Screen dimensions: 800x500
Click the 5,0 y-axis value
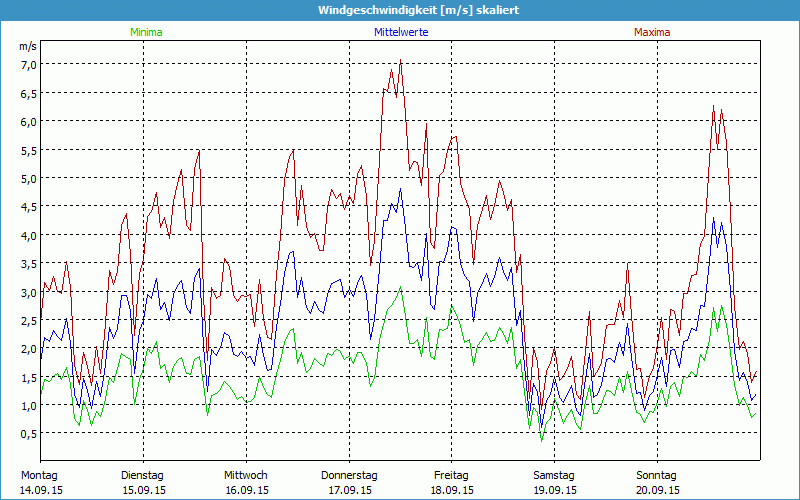coord(29,178)
